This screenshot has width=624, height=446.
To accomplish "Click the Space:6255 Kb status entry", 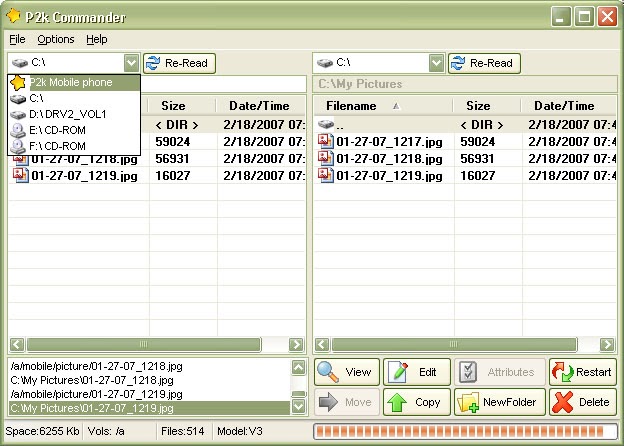I will click(x=42, y=431).
